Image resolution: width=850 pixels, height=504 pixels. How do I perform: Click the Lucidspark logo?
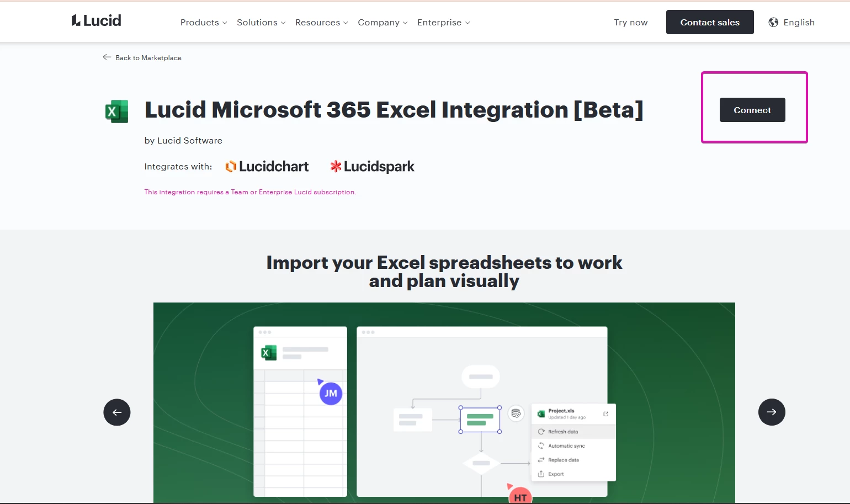372,167
